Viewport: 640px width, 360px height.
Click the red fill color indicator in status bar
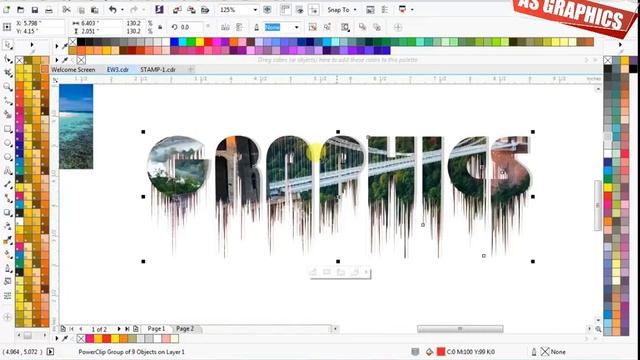441,351
